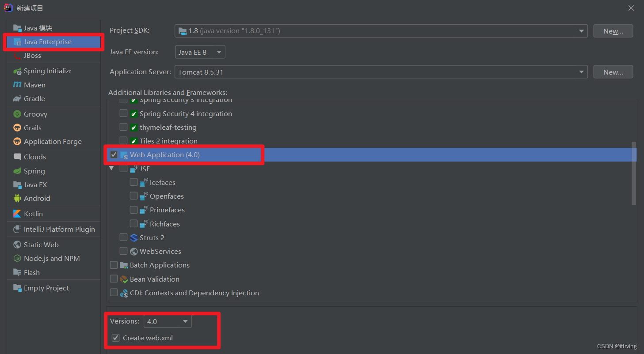Select the Grails icon
644x354 pixels.
tap(17, 128)
